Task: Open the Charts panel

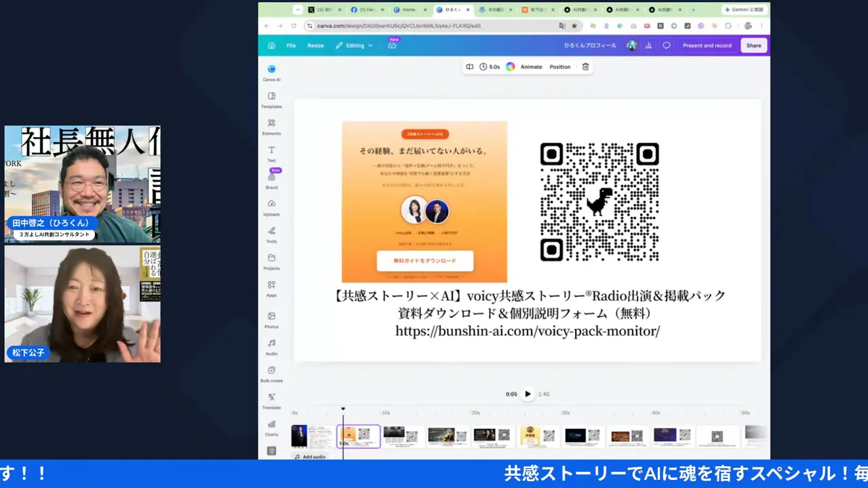Action: (x=271, y=428)
